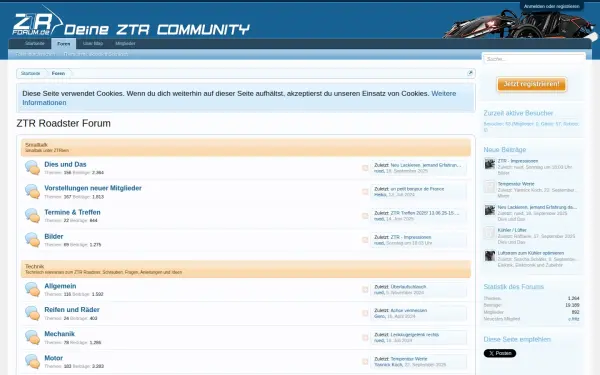Open the Technik category header
600x375 pixels.
point(34,266)
